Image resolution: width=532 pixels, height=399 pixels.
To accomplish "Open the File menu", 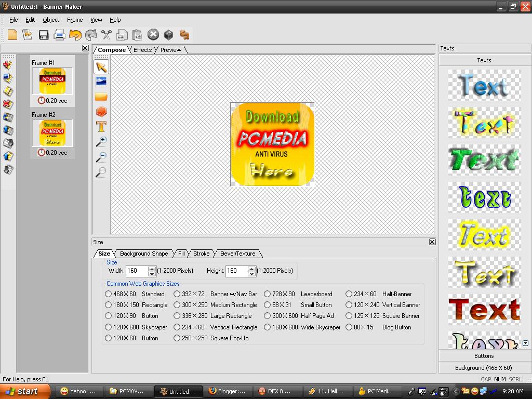I will [14, 20].
